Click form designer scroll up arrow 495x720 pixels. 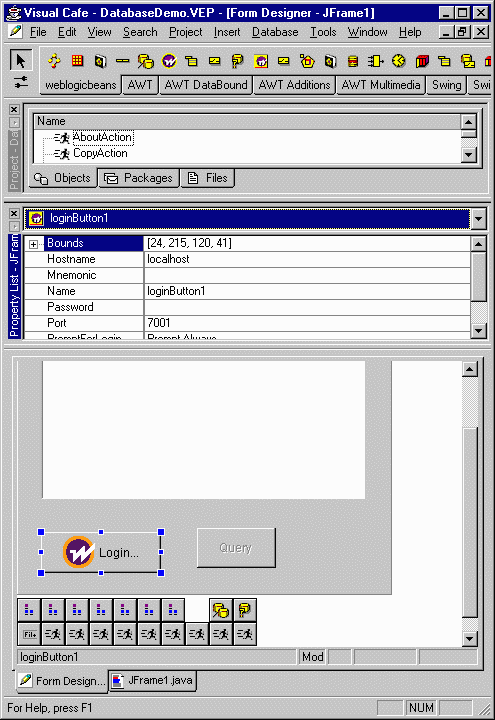pos(470,369)
